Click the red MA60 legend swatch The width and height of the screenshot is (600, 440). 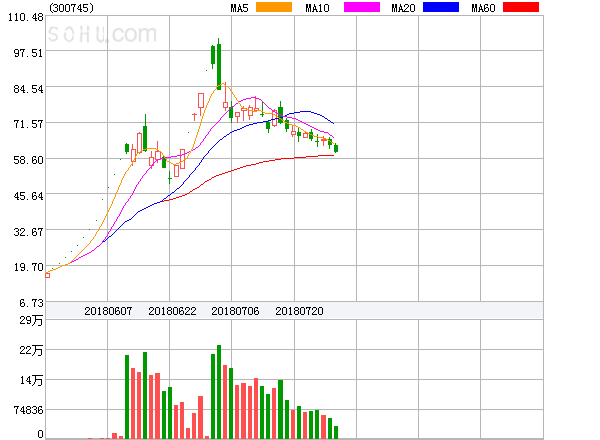[521, 7]
